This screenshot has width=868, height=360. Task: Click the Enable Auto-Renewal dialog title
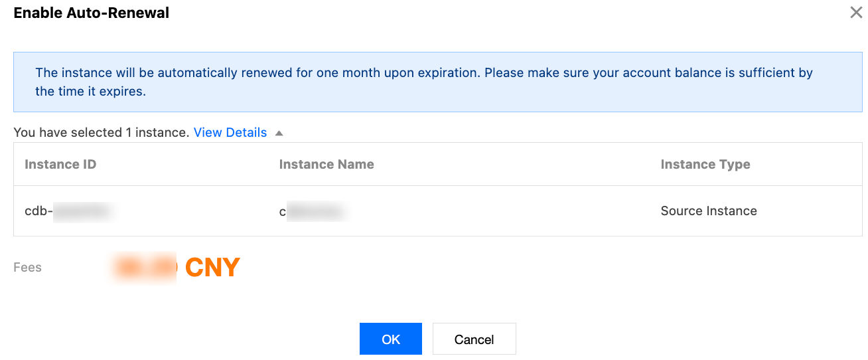92,13
